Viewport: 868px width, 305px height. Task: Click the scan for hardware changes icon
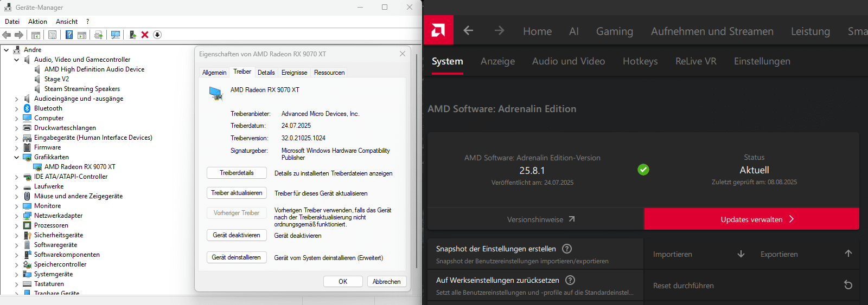tap(116, 35)
